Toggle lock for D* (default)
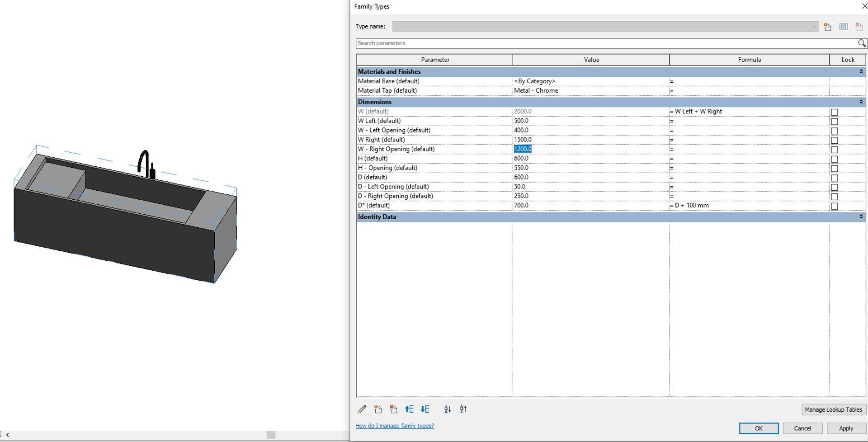This screenshot has width=868, height=442. pyautogui.click(x=835, y=206)
